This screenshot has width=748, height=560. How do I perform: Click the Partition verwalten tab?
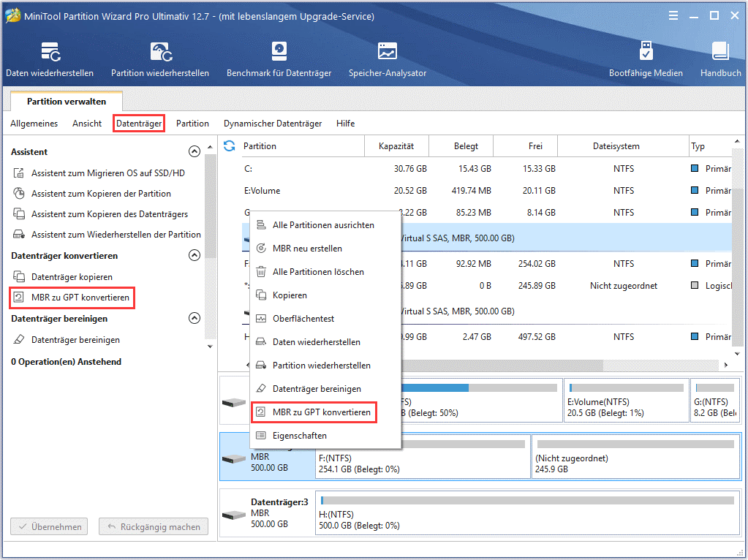click(67, 102)
